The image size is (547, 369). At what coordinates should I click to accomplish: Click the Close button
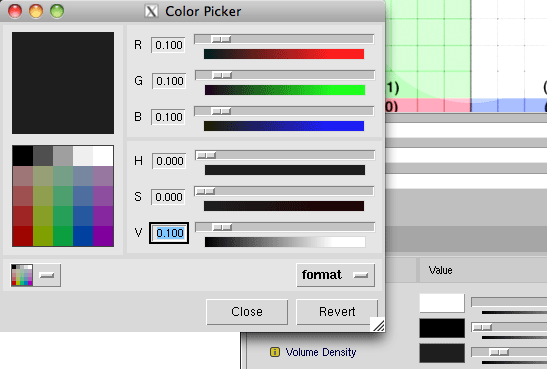tap(247, 311)
